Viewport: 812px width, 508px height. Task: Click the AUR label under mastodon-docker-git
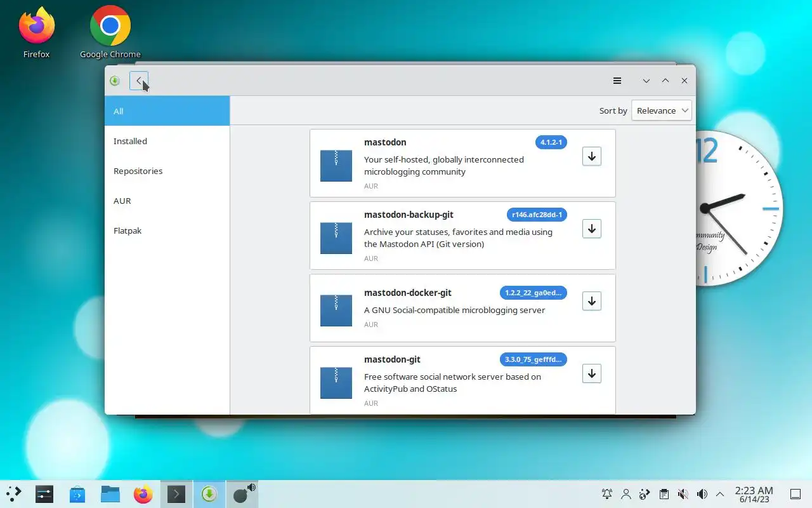pos(371,324)
